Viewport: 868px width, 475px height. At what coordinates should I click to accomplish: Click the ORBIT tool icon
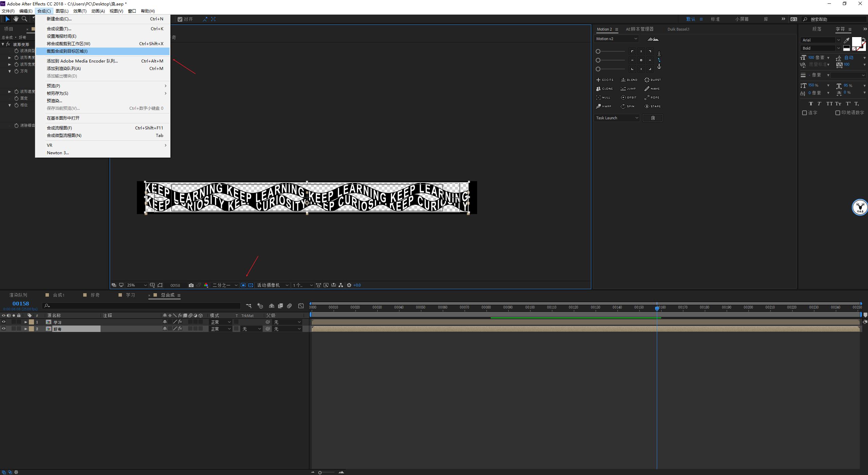[x=629, y=98]
